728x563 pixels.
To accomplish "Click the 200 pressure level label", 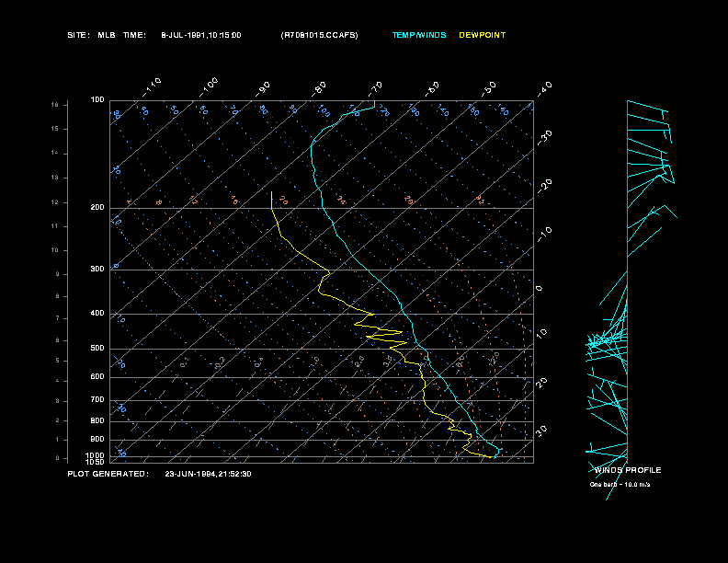I will 97,208.
